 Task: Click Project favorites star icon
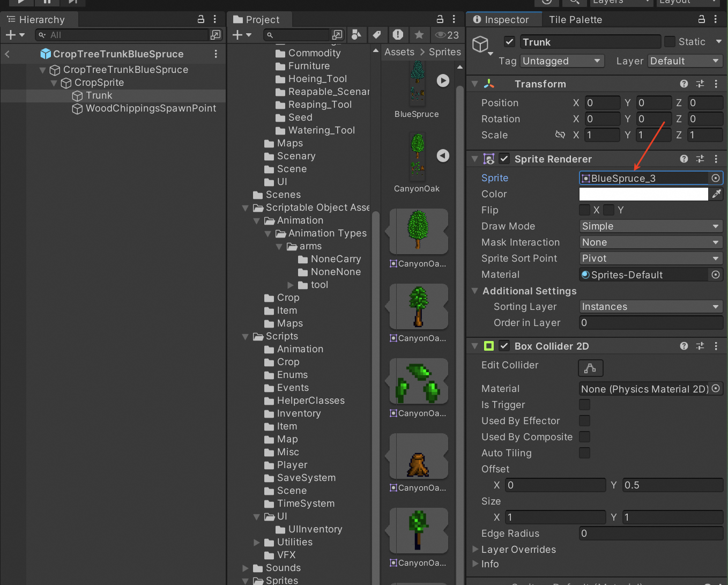(419, 35)
